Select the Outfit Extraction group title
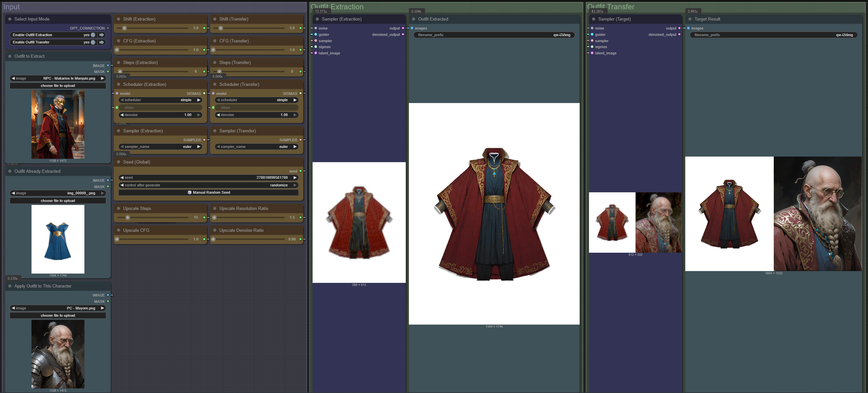 click(337, 7)
